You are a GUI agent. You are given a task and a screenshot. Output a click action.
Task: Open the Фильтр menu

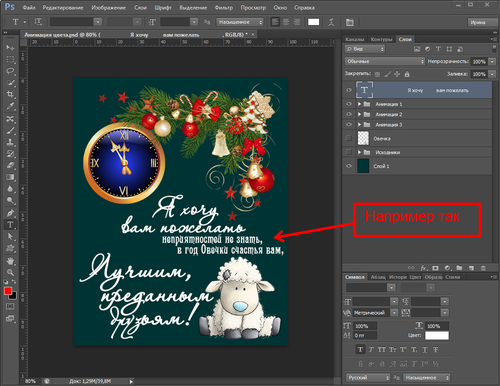(x=224, y=7)
